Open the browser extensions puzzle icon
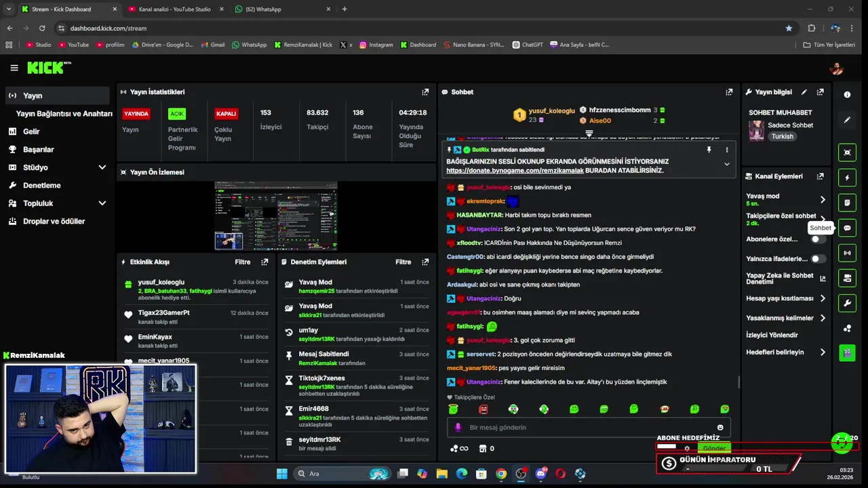The height and width of the screenshot is (488, 868). (x=812, y=28)
